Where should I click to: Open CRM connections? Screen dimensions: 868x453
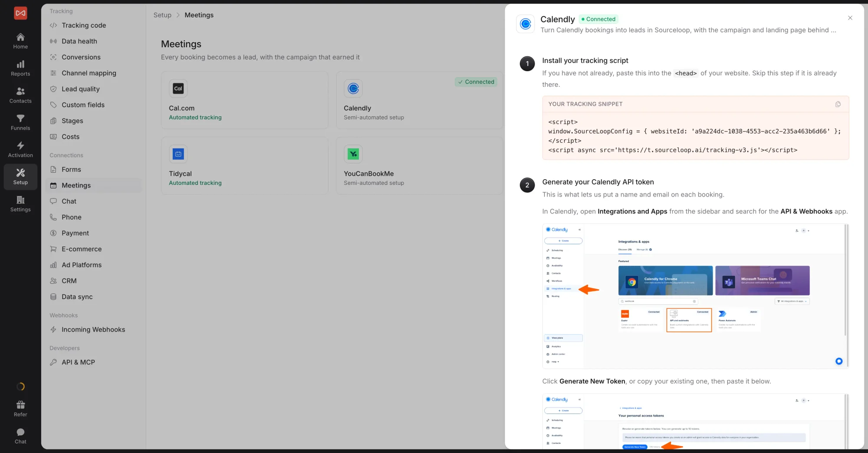pyautogui.click(x=93, y=281)
